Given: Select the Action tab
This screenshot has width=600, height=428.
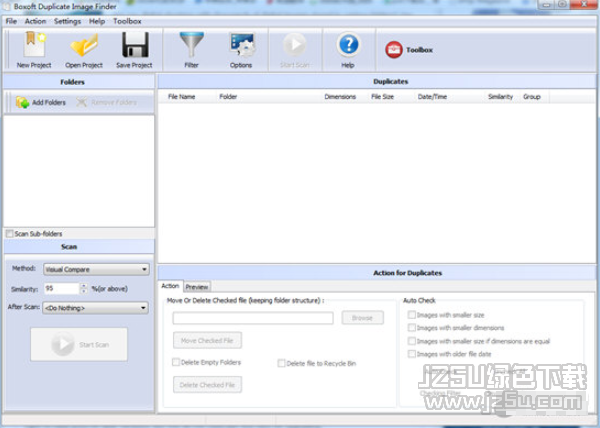Looking at the screenshot, I should point(170,286).
